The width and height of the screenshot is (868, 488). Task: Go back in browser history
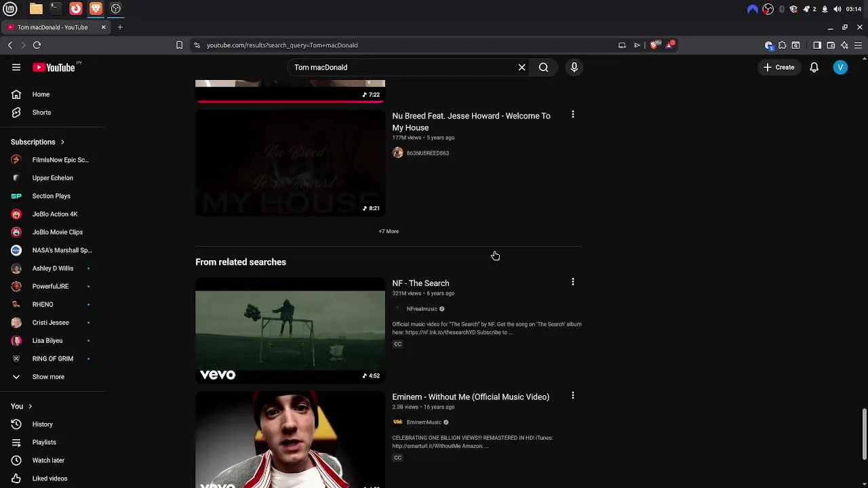9,45
